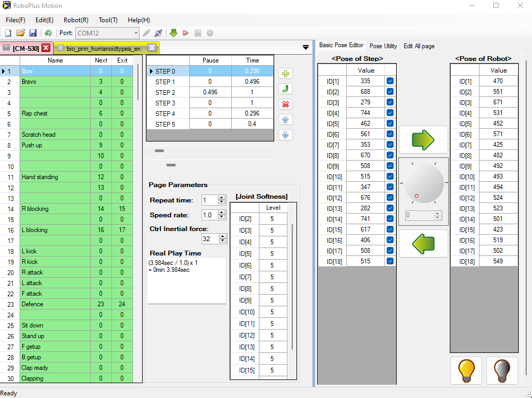Screen dimensions: 532x398
Task: Toggle the ID[10] pose checkbox
Action: tap(390, 176)
